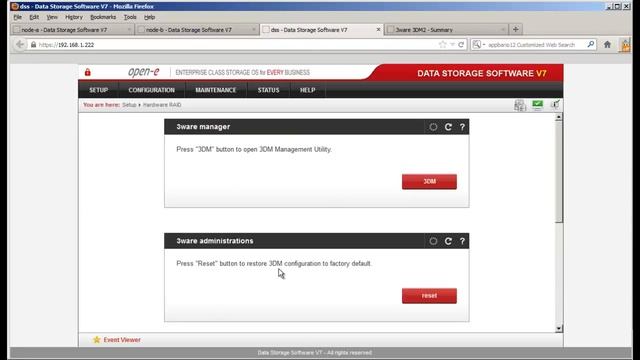Click the Event Viewer star icon
Image resolution: width=640 pixels, height=360 pixels.
click(96, 340)
